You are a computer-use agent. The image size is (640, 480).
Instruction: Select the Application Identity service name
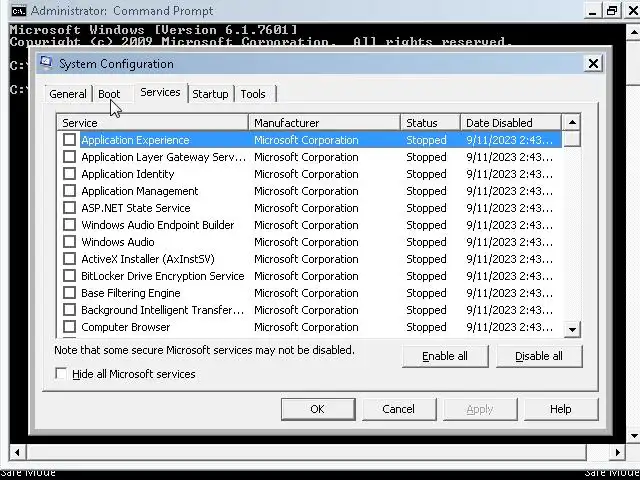tap(128, 174)
